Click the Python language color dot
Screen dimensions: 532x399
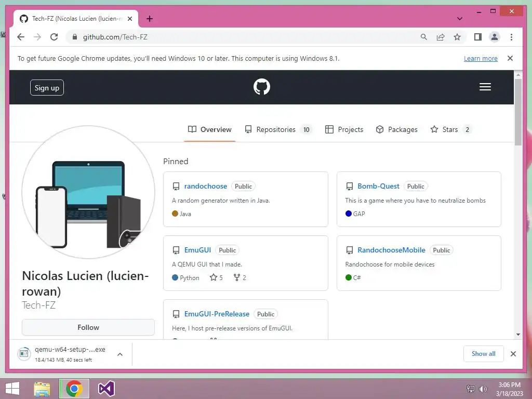175,277
